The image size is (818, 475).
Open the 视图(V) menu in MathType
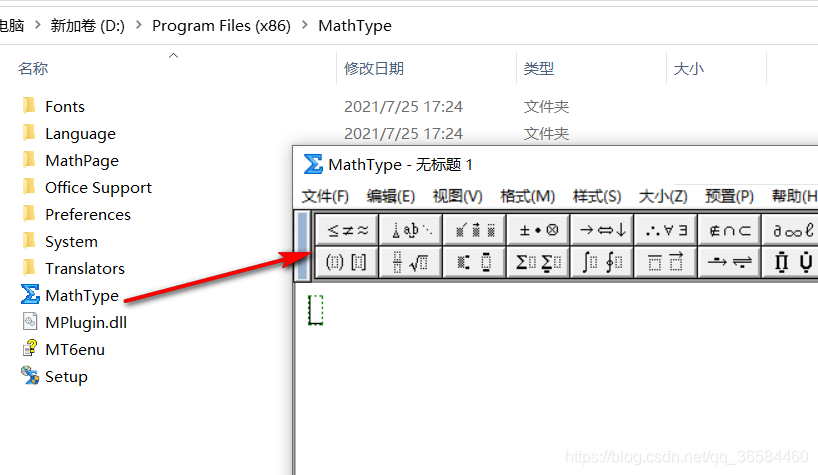458,197
